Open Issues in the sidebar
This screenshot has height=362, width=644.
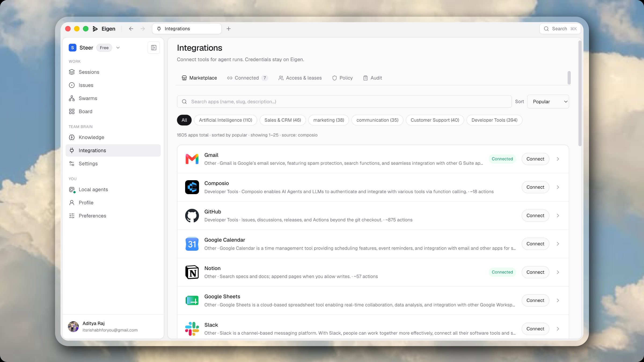113,85
